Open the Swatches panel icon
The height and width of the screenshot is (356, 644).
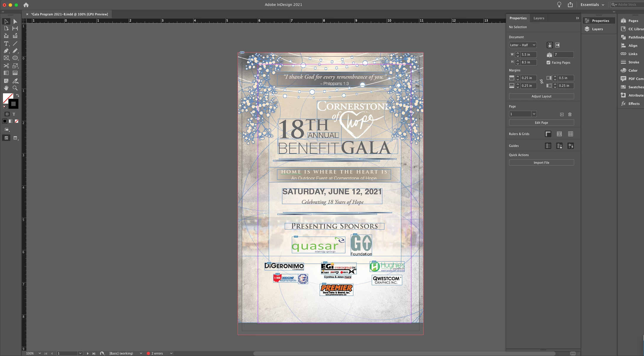(x=624, y=87)
